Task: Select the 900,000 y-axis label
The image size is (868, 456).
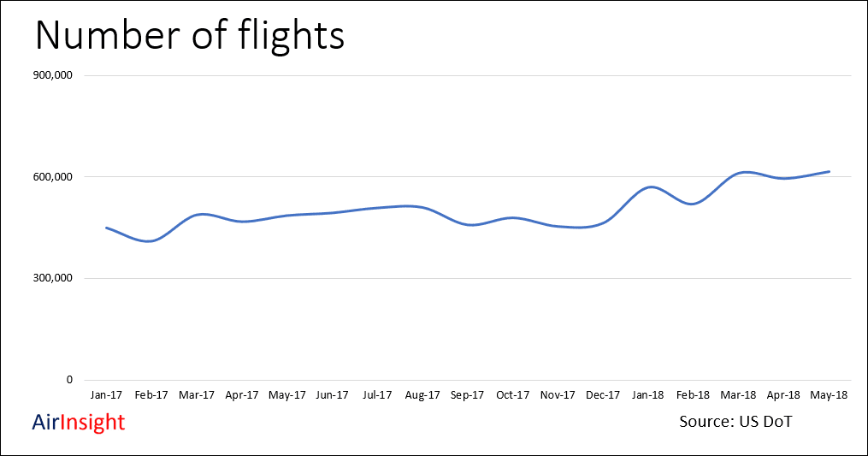Action: [x=54, y=75]
